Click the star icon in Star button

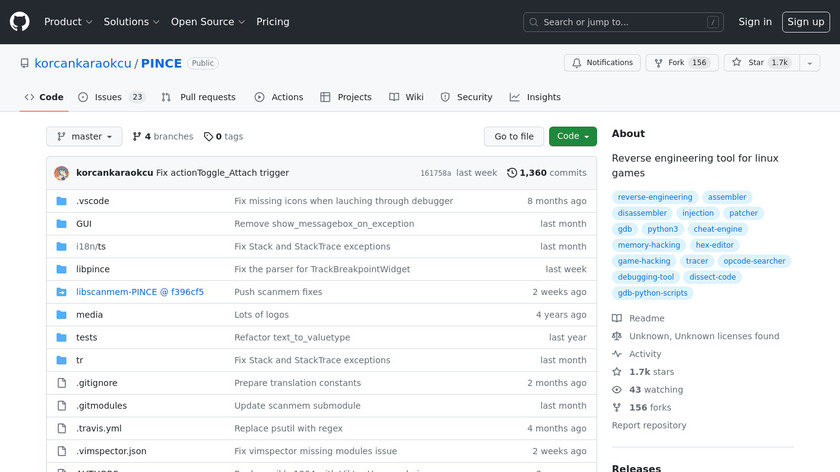(x=737, y=63)
